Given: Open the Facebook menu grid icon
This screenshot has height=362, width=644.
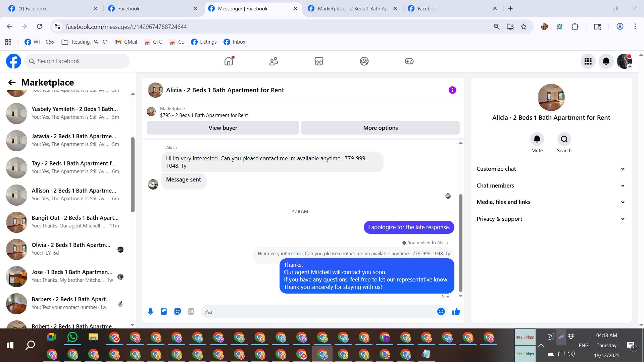Looking at the screenshot, I should [588, 61].
